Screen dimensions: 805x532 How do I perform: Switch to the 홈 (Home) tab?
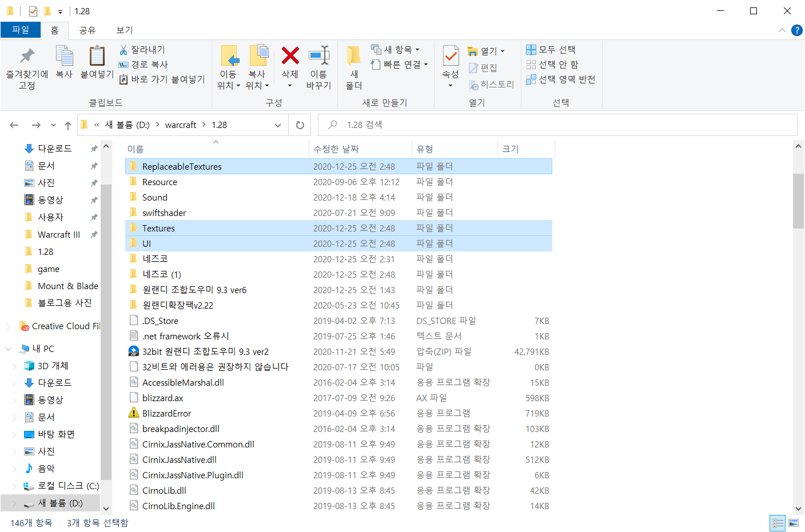pos(55,30)
